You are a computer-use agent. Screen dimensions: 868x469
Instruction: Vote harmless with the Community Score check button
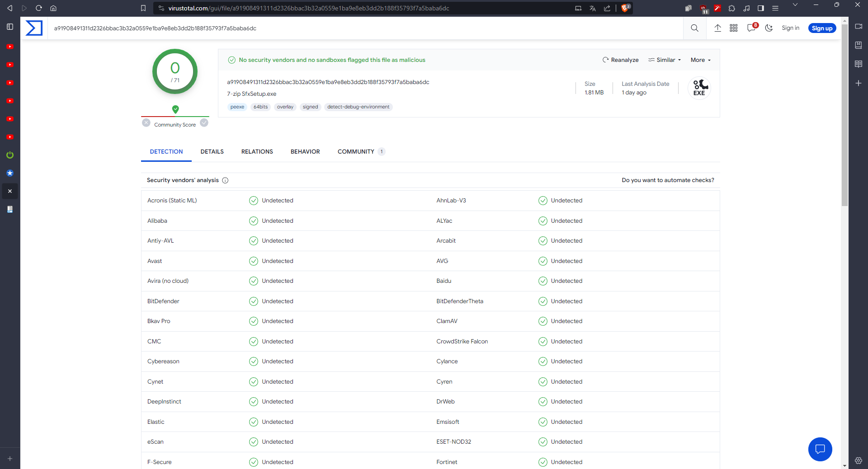pyautogui.click(x=204, y=122)
